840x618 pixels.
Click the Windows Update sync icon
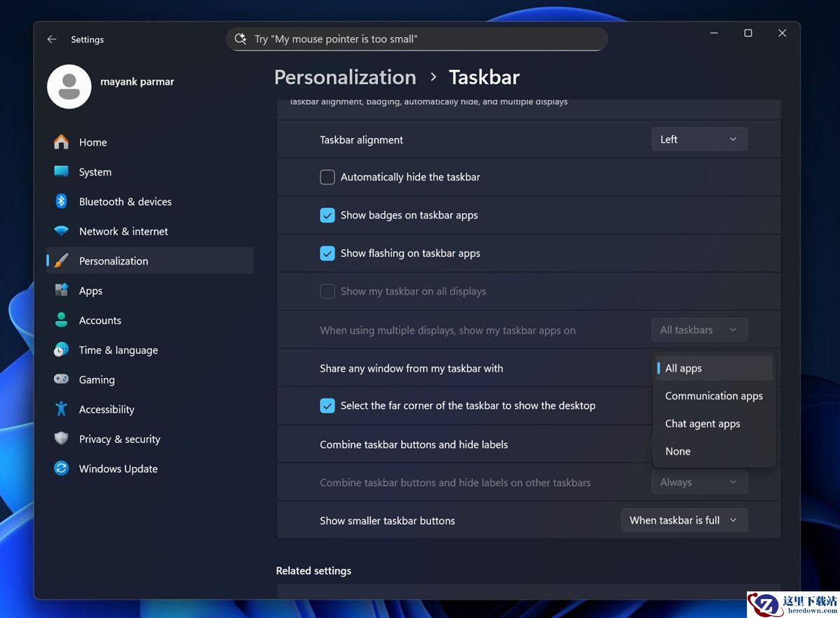pyautogui.click(x=62, y=469)
